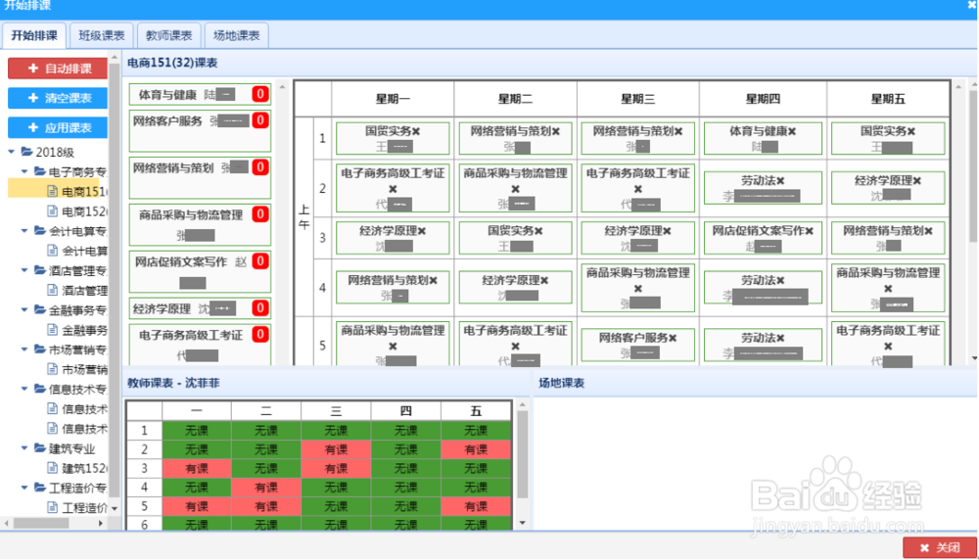Collapse the 信息技术 folder arrow

point(24,389)
